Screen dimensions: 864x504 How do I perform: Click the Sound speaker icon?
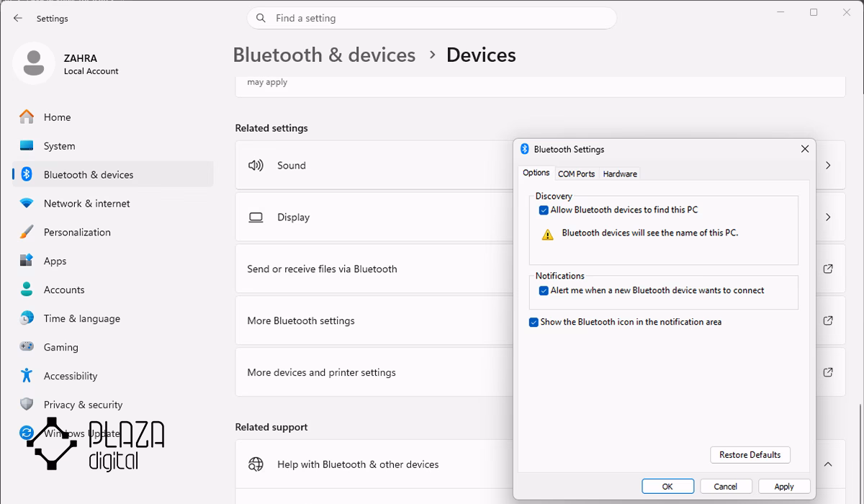coord(256,166)
